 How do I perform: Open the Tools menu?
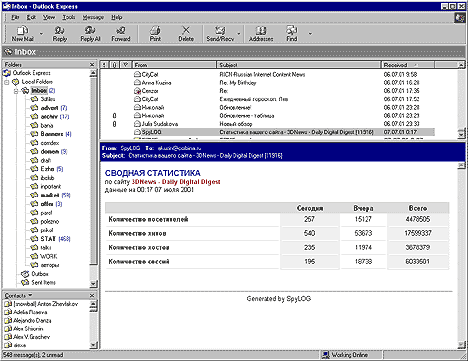69,17
